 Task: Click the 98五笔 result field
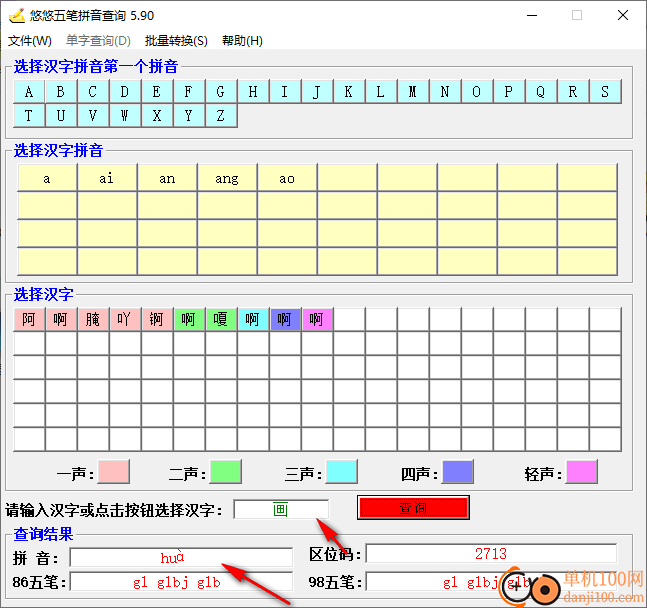coord(491,582)
